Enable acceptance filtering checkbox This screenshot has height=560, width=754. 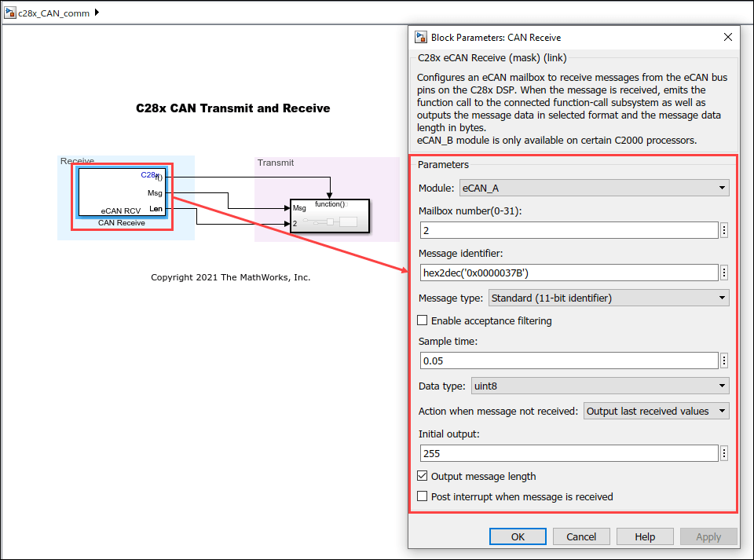click(x=423, y=320)
